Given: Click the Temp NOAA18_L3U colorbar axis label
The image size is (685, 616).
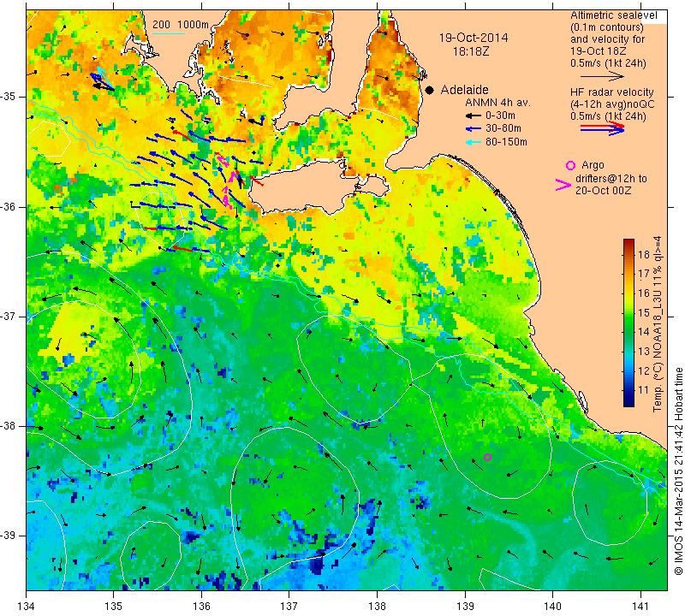Looking at the screenshot, I should pos(658,324).
